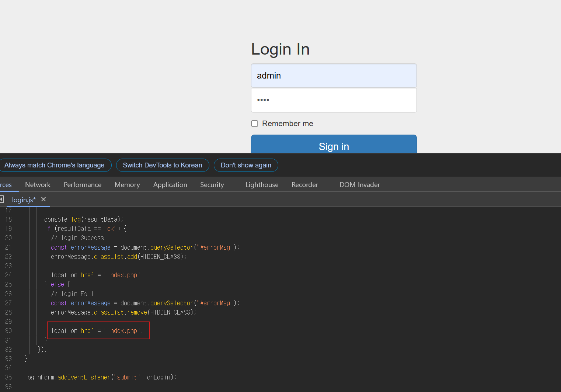Click the if (resultData == "ok") line
The height and width of the screenshot is (392, 561).
pos(86,229)
